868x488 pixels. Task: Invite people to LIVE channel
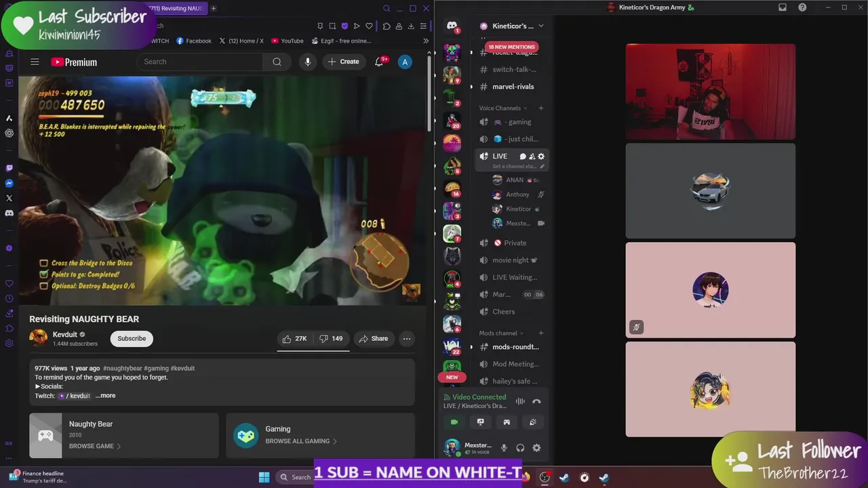(532, 157)
